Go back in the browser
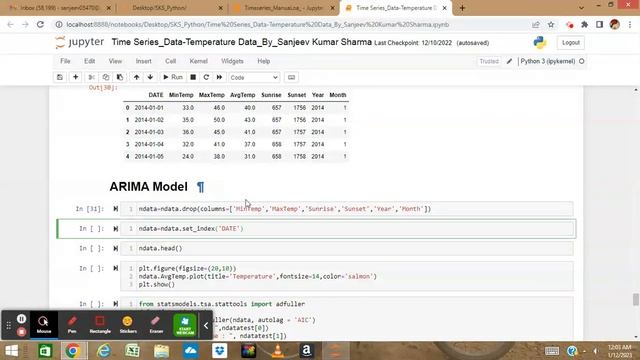The height and width of the screenshot is (360, 640). [10, 24]
